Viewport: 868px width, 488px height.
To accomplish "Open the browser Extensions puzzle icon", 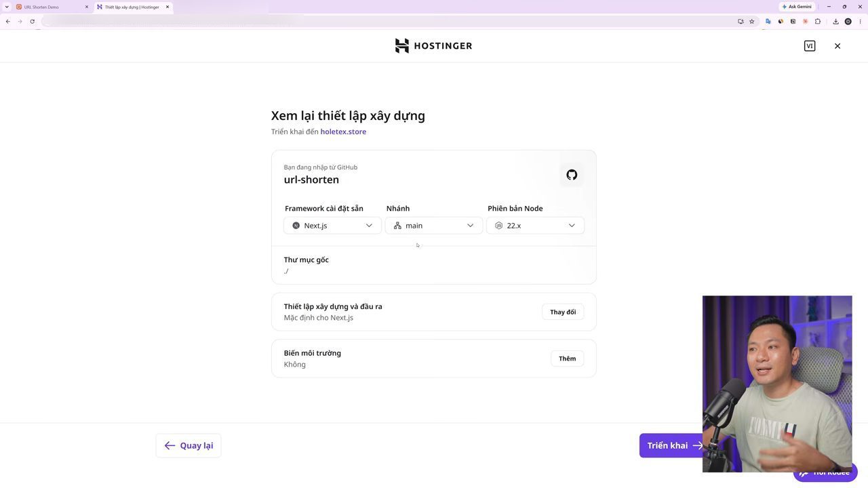I will pos(818,21).
